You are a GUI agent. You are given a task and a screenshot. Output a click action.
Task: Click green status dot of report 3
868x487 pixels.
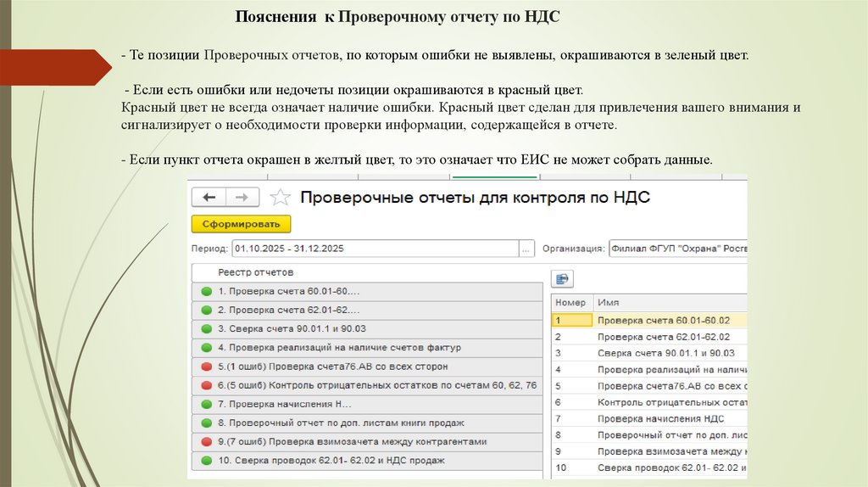(x=207, y=329)
